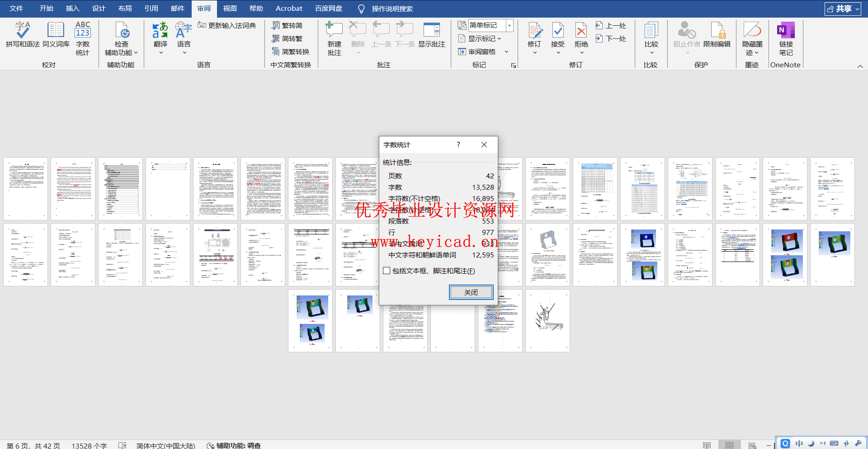Expand the 显示标记 menu
The width and height of the screenshot is (868, 449).
(480, 38)
